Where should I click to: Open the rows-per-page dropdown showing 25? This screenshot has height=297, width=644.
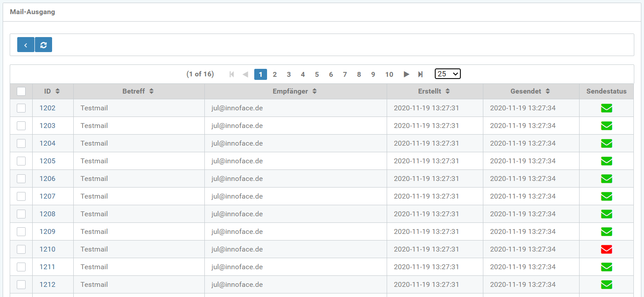coord(447,74)
